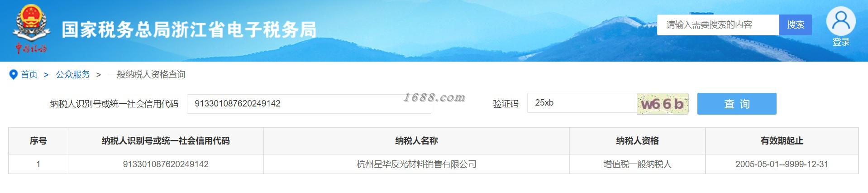Click the 有效期起止 column header
The image size is (868, 193).
pyautogui.click(x=782, y=141)
